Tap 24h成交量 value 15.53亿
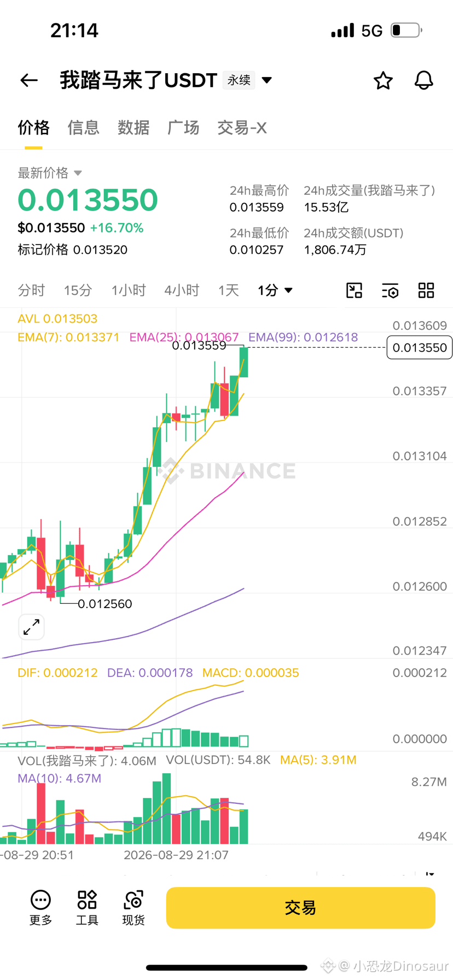This screenshot has width=453, height=980. (x=326, y=207)
